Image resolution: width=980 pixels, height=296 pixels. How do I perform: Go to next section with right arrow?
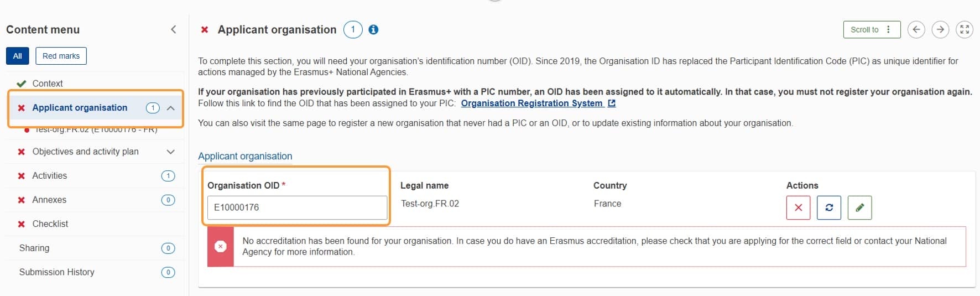tap(941, 30)
